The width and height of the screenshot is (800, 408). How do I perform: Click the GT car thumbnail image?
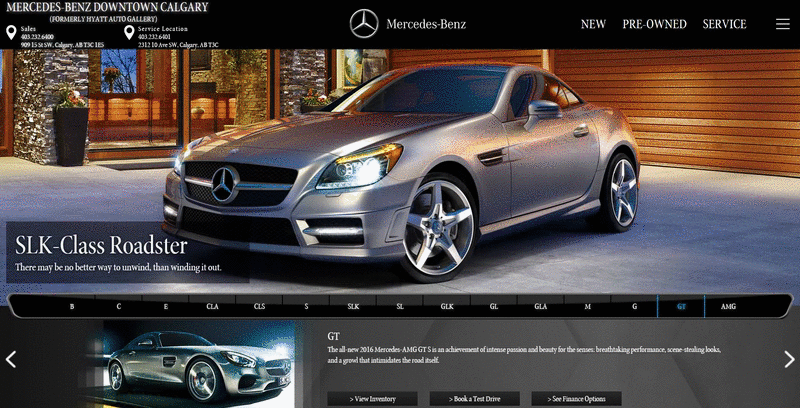[199, 364]
